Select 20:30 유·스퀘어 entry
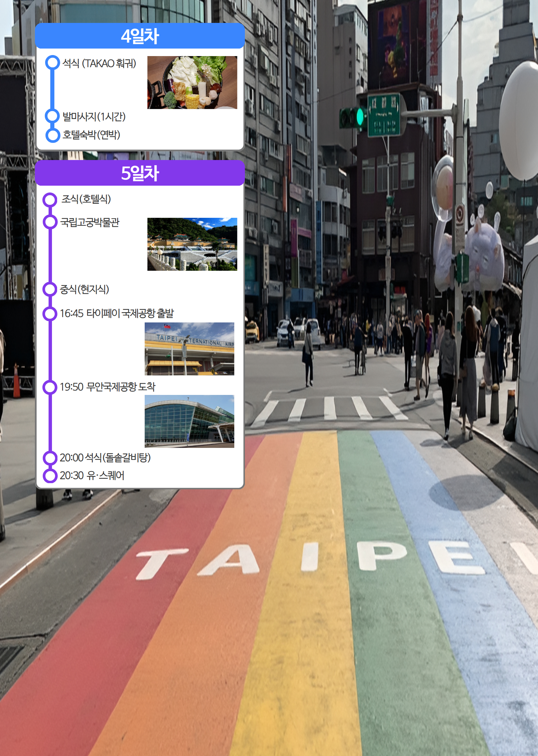The height and width of the screenshot is (756, 538). coord(92,475)
